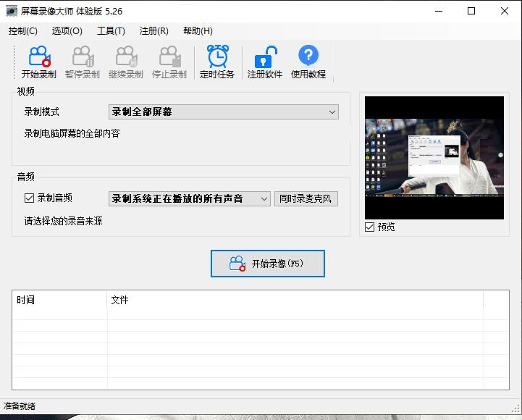This screenshot has height=420, width=522.
Task: Open the 帮助(H) menu
Action: 198,31
